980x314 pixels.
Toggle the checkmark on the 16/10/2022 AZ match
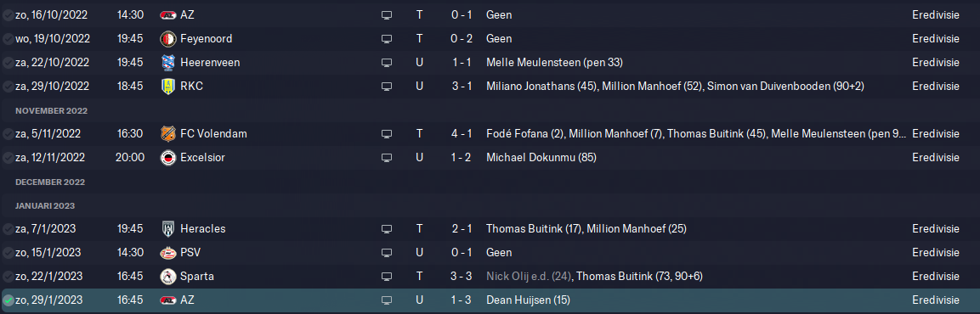[x=8, y=15]
